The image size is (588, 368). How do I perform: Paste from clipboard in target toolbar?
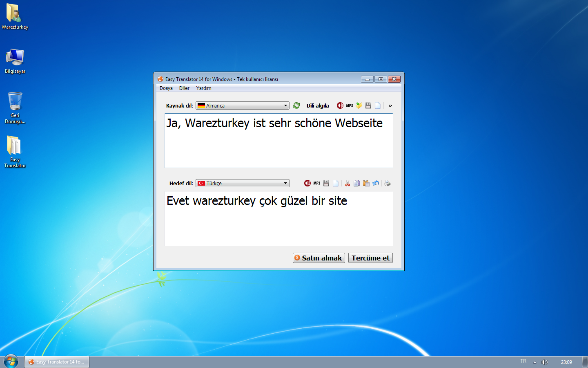(x=366, y=183)
